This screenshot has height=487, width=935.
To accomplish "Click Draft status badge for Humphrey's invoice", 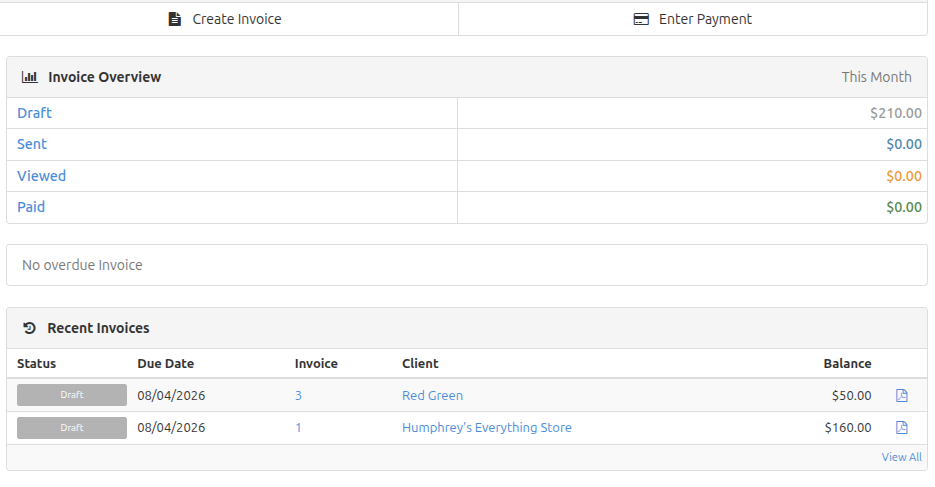I will point(72,428).
